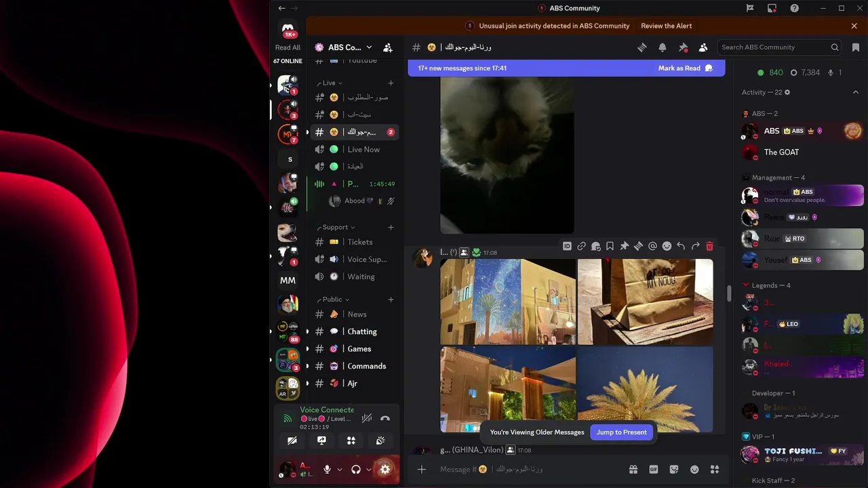The height and width of the screenshot is (488, 868).
Task: Reply to message with reply arrow
Action: tap(681, 246)
